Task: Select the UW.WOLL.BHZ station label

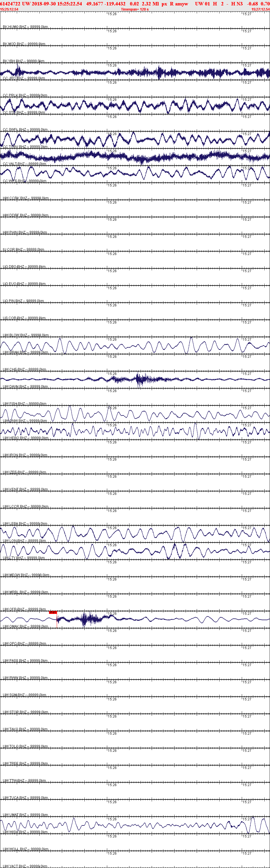Action: 26,849
